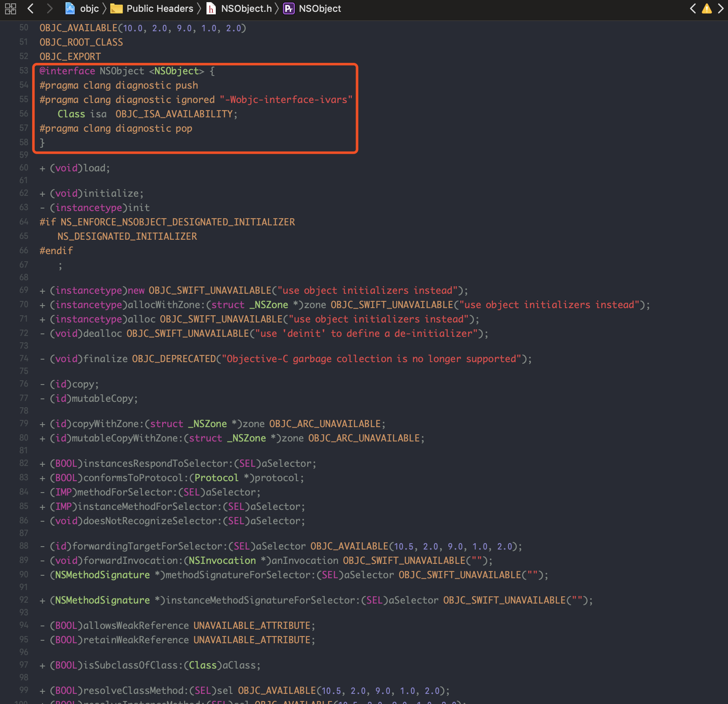Image resolution: width=728 pixels, height=704 pixels.
Task: Click 'instanceMethodForSelector:' method
Action: (x=150, y=506)
